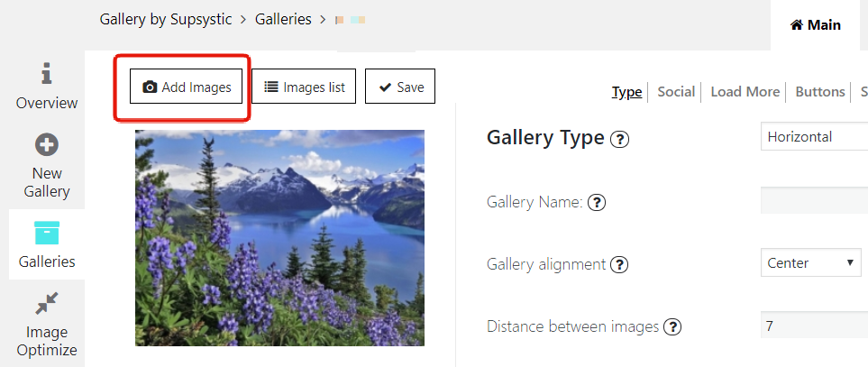This screenshot has height=367, width=868.
Task: Click help icon next to Gallery Name
Action: point(596,203)
